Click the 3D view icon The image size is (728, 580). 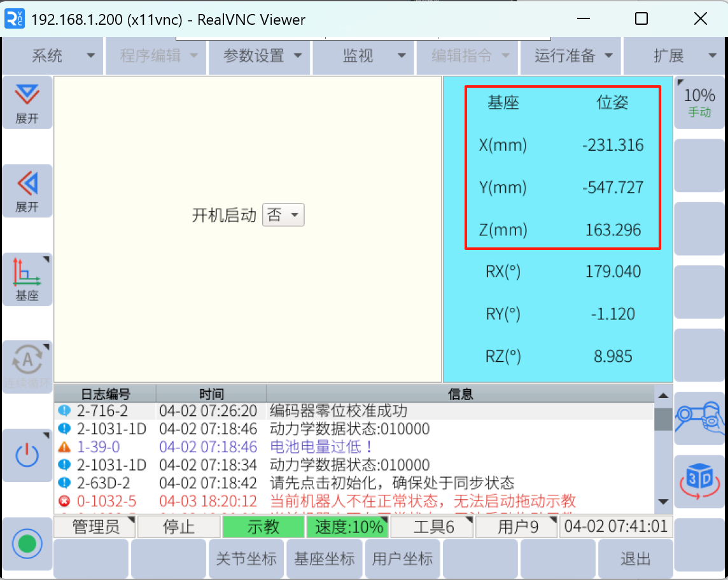click(699, 481)
